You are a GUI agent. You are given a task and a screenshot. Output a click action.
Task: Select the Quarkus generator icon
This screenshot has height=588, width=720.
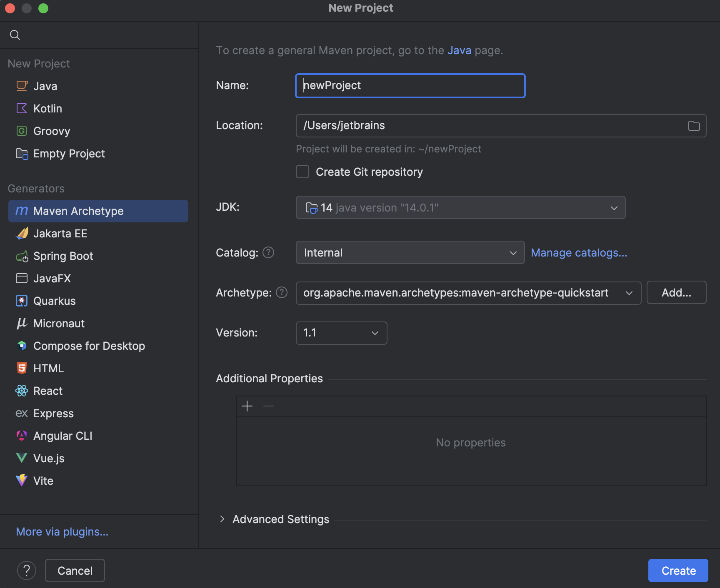pos(22,301)
